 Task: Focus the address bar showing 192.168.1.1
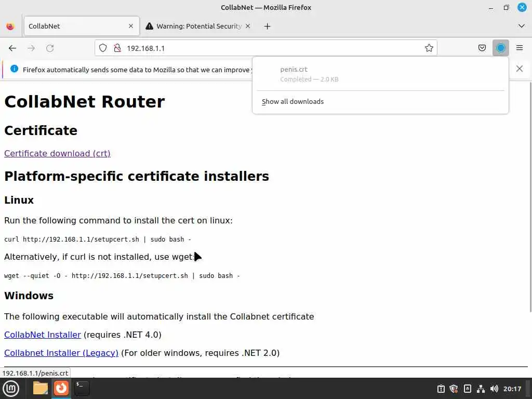coord(266,48)
